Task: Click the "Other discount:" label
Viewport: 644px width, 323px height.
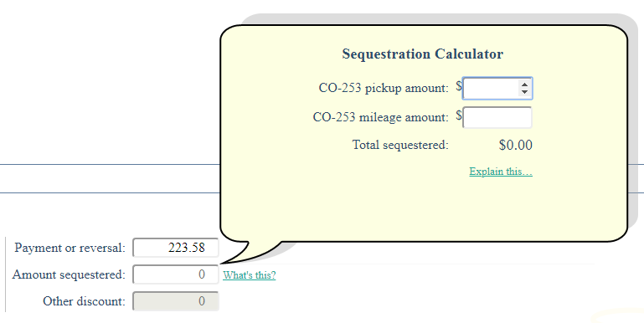Action: coord(84,301)
